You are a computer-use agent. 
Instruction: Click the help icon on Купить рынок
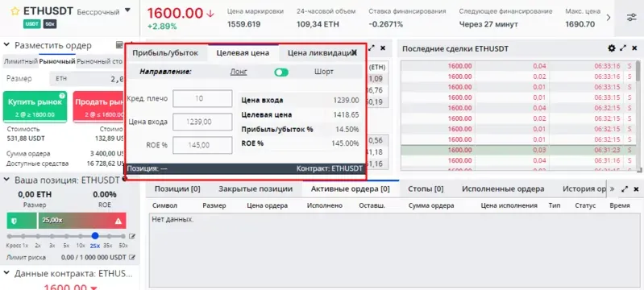62,96
